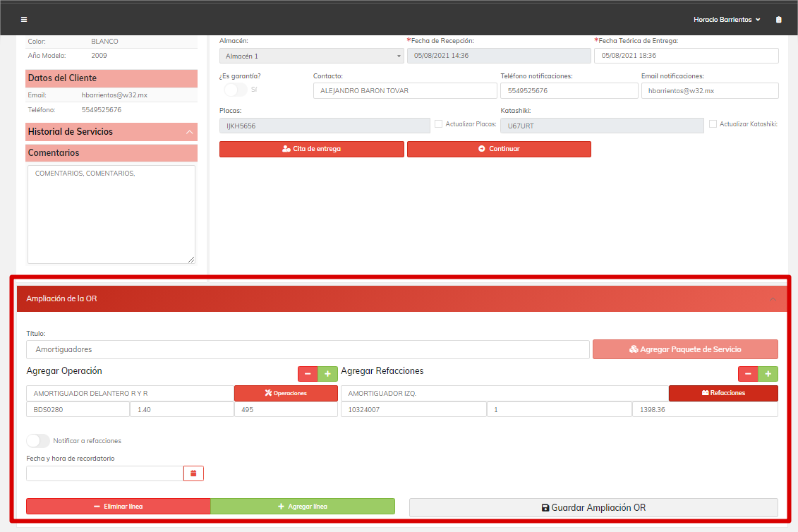Click the Título input field
798x532 pixels.
pos(308,349)
